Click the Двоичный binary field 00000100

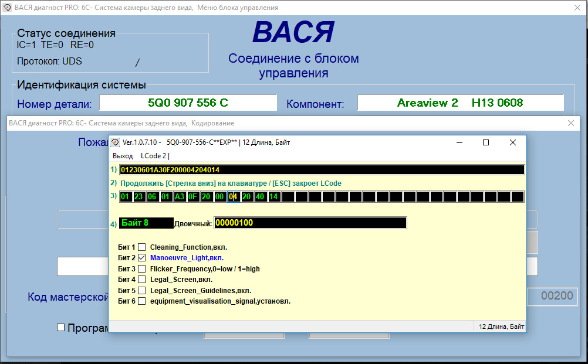310,223
